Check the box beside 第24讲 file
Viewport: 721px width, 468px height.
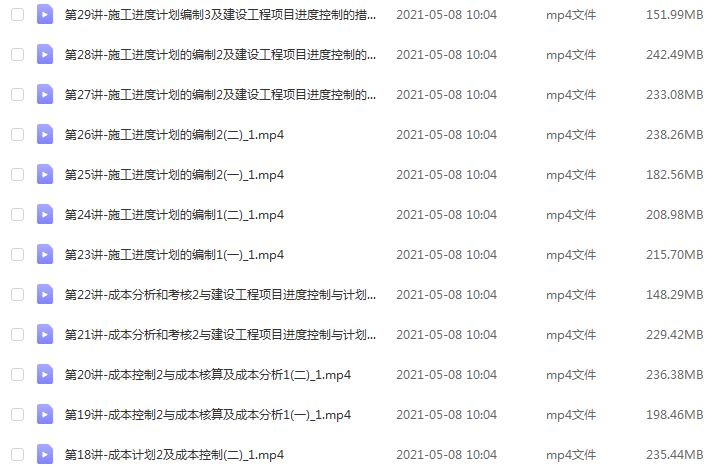coord(17,215)
